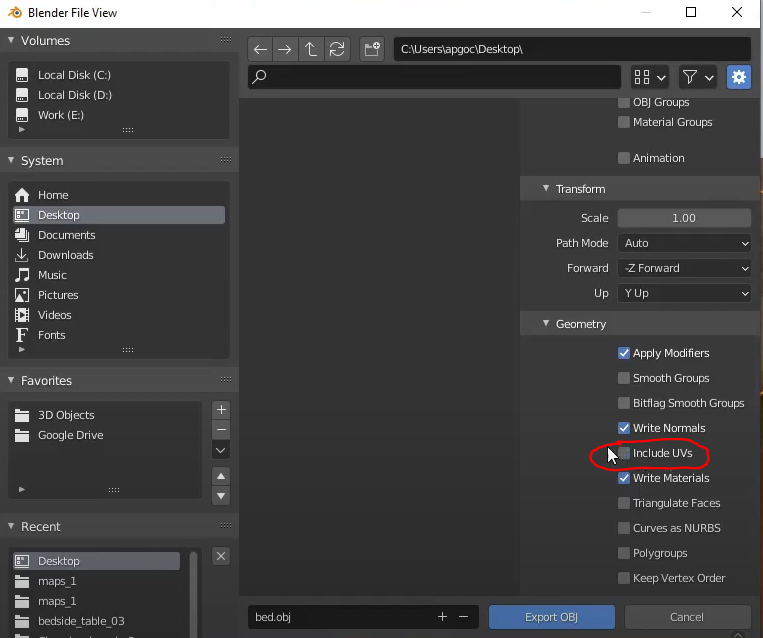Enable Keep Vertex Order
The image size is (763, 638).
point(623,578)
